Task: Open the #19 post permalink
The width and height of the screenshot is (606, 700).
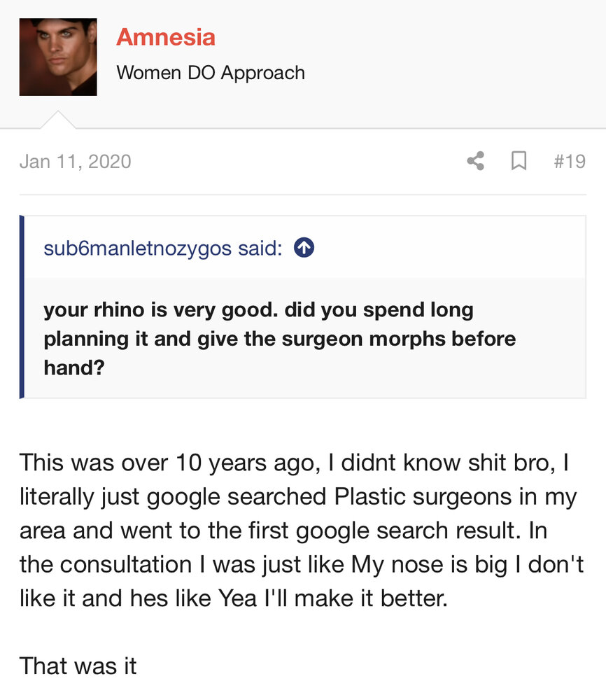Action: (x=569, y=162)
